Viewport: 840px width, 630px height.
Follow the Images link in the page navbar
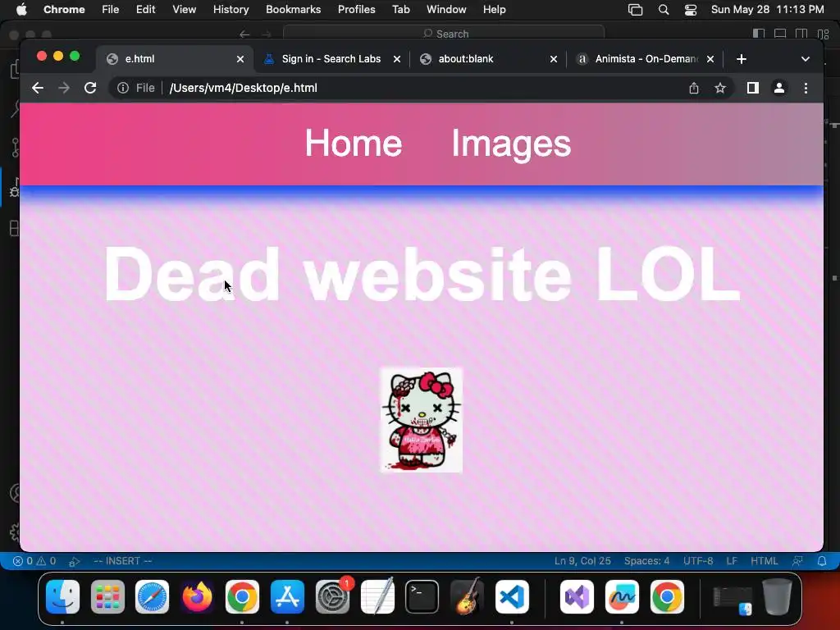coord(511,144)
